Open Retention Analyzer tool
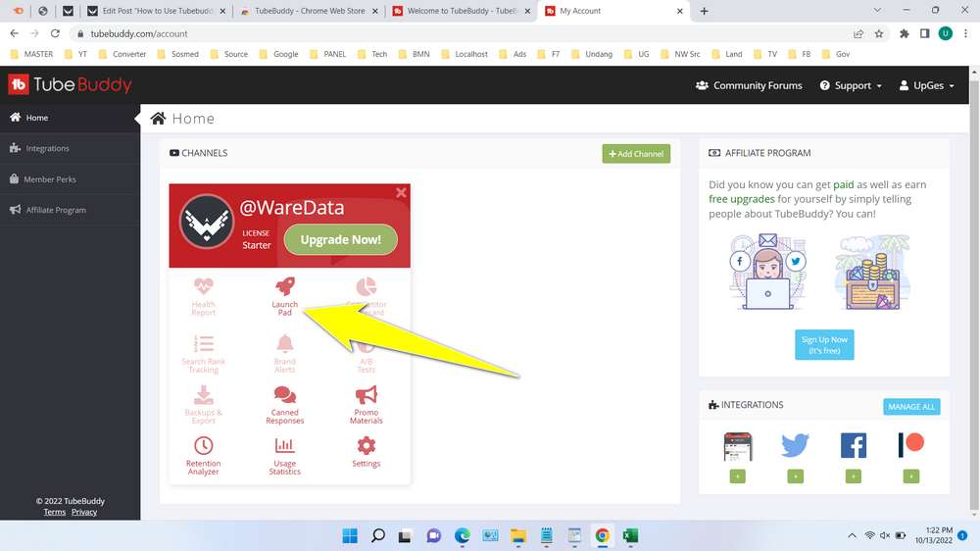Screen dimensions: 980x551 (203, 456)
